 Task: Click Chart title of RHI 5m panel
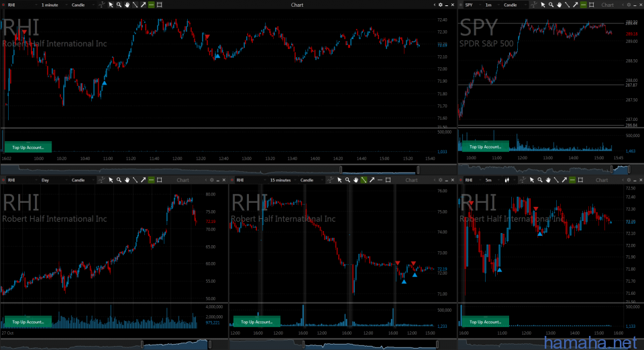click(x=602, y=180)
